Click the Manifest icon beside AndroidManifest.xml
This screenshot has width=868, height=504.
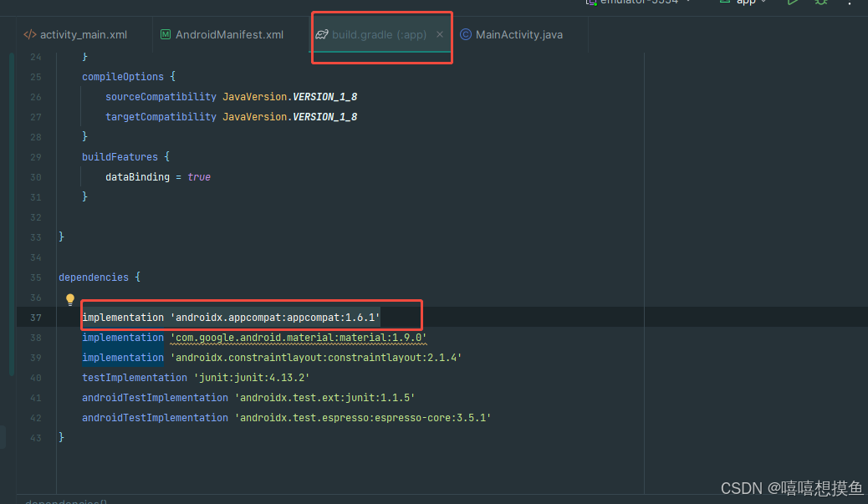pos(165,34)
